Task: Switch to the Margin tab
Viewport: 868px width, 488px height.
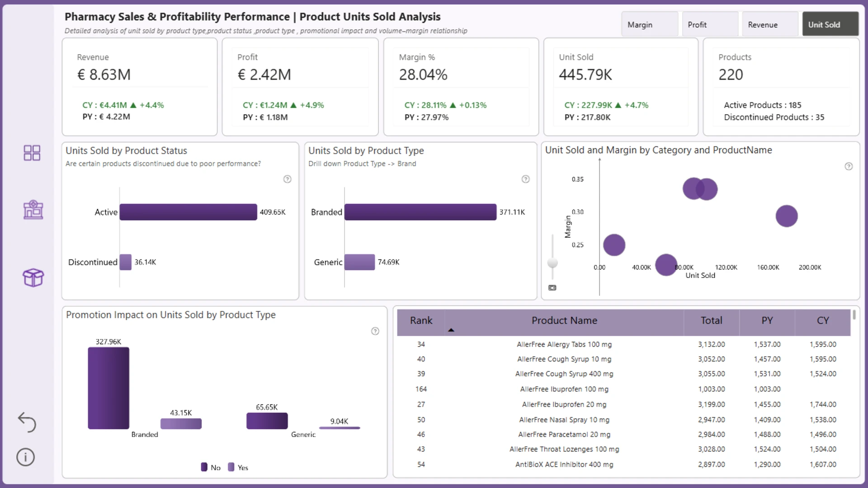Action: pos(650,24)
